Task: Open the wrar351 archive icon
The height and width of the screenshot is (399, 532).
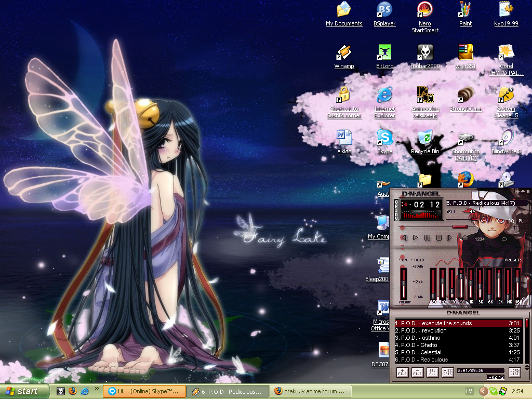Action: coord(465,57)
